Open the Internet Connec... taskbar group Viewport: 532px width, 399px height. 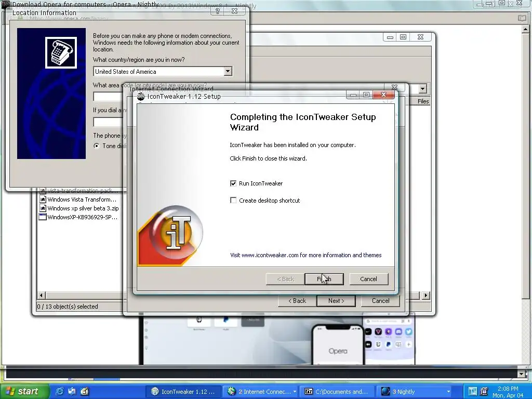coord(261,392)
